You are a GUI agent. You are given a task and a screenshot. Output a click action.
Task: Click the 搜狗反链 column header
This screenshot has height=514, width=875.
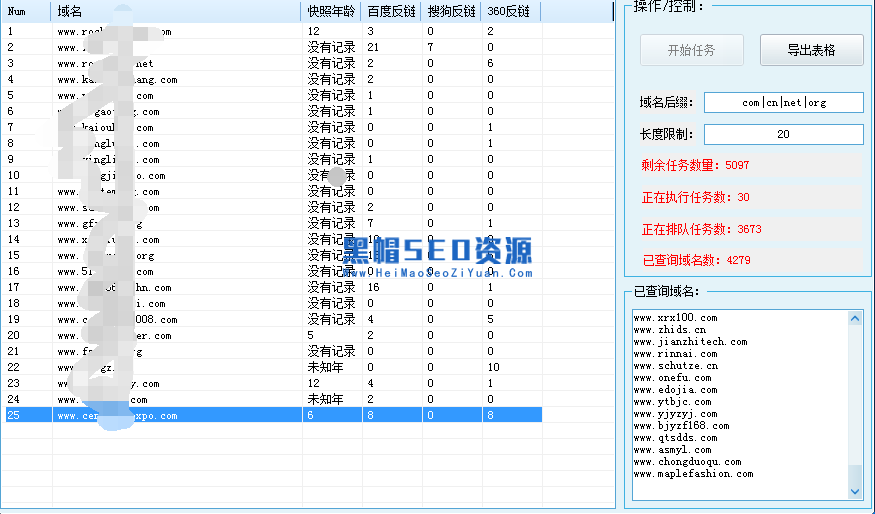(450, 12)
